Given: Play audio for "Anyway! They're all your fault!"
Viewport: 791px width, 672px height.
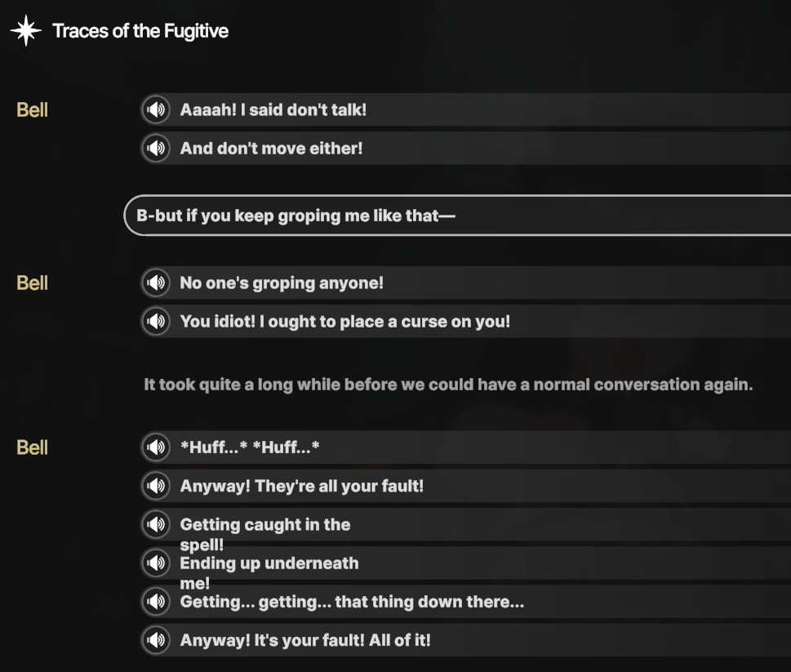Looking at the screenshot, I should 155,486.
